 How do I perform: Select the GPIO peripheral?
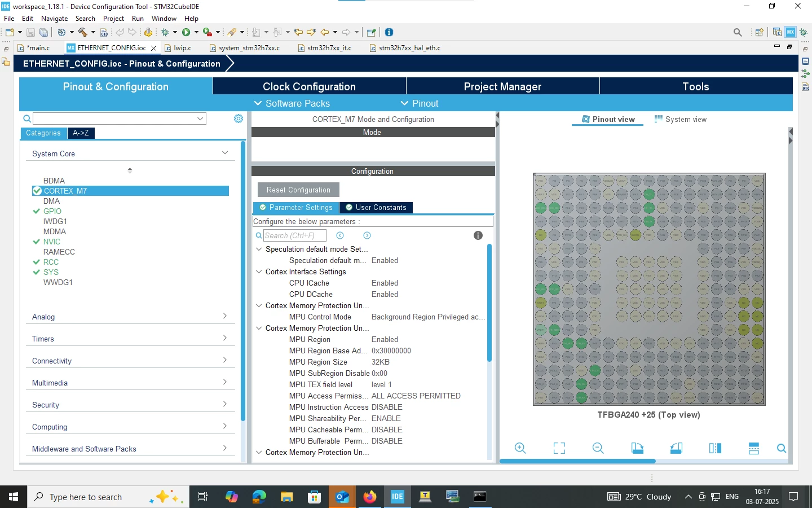tap(52, 211)
